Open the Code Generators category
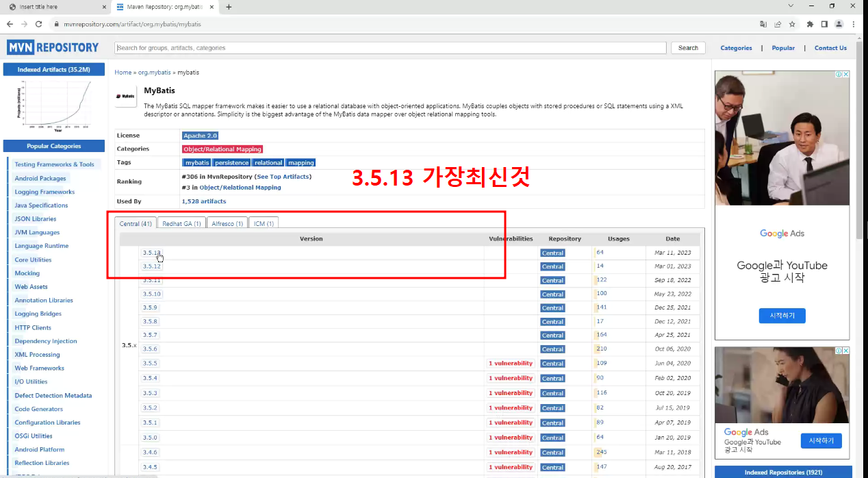This screenshot has height=478, width=868. pyautogui.click(x=38, y=409)
